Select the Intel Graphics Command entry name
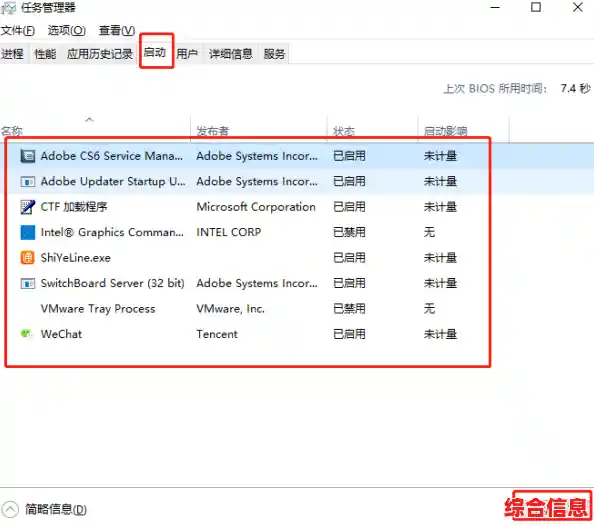594x526 pixels. [112, 232]
